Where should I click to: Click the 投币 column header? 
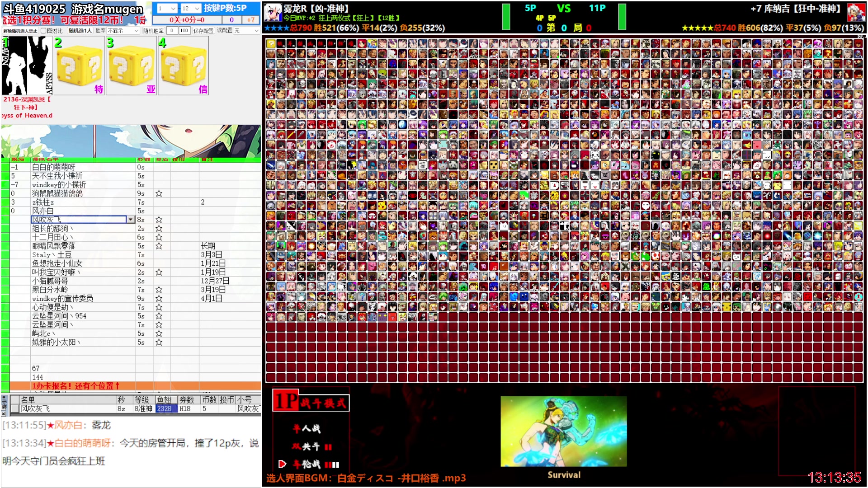pos(227,400)
